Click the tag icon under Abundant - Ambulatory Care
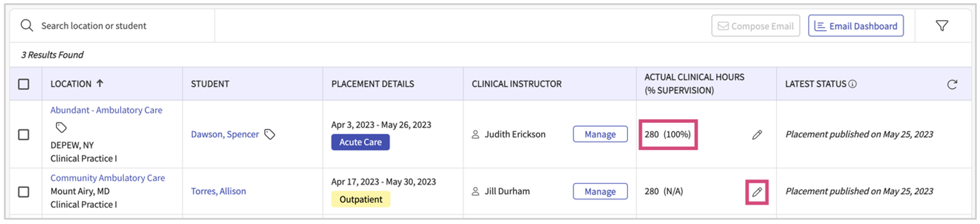 [x=61, y=127]
